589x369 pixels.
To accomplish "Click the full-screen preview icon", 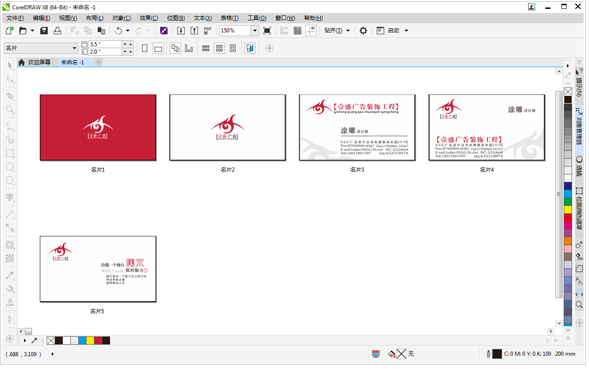I will click(267, 31).
